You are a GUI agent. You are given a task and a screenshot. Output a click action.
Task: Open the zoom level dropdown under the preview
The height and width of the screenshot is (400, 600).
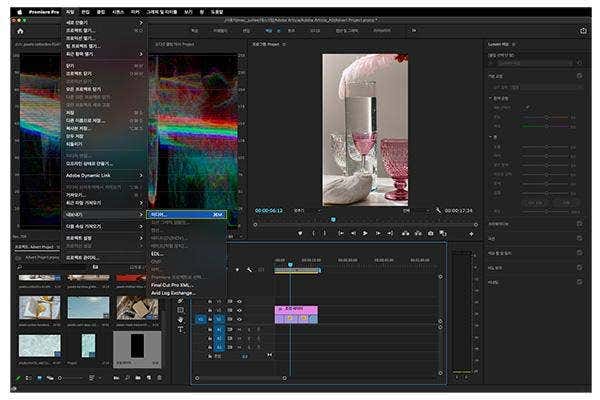tap(301, 211)
